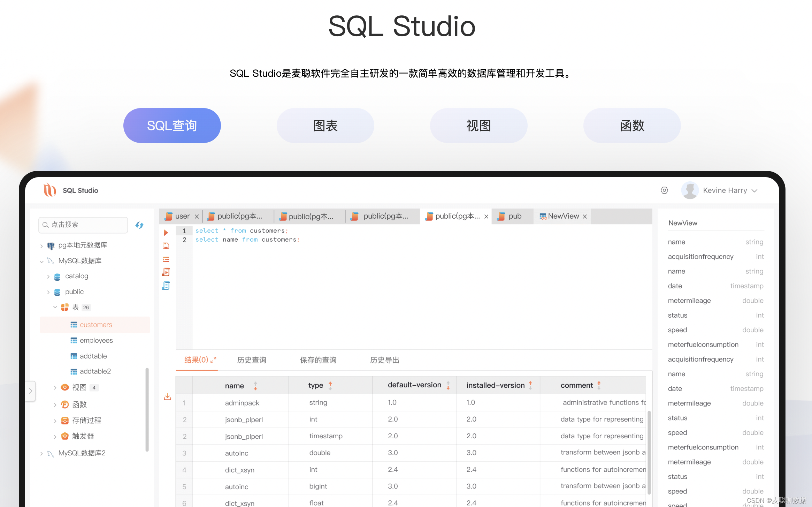Image resolution: width=812 pixels, height=507 pixels.
Task: Click the 图表 feature button
Action: click(x=325, y=126)
